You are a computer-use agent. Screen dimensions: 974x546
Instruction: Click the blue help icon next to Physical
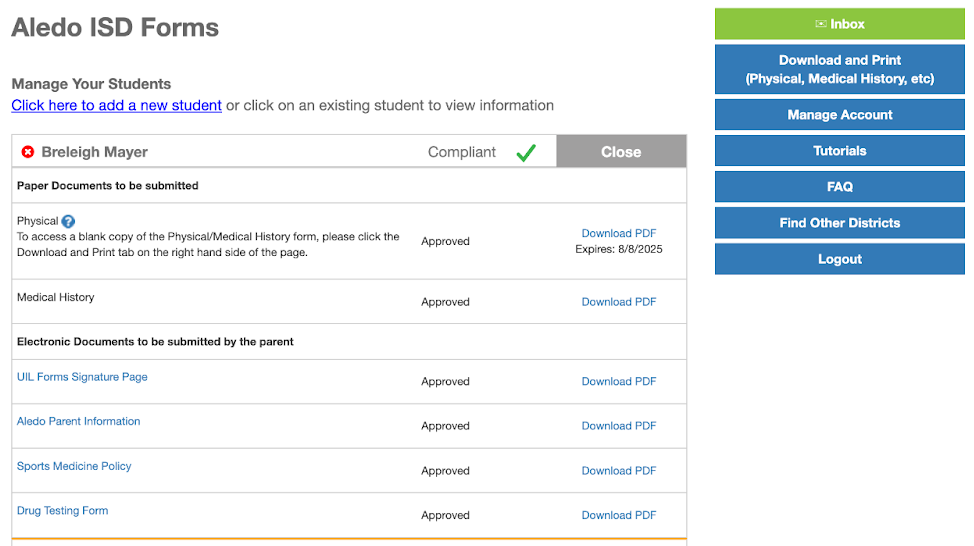[68, 221]
